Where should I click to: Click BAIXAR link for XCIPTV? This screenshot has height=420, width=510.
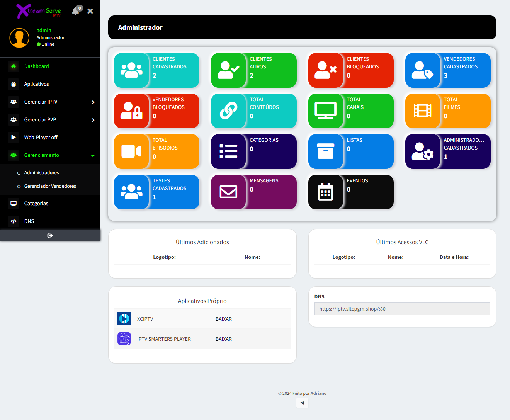[x=224, y=319]
